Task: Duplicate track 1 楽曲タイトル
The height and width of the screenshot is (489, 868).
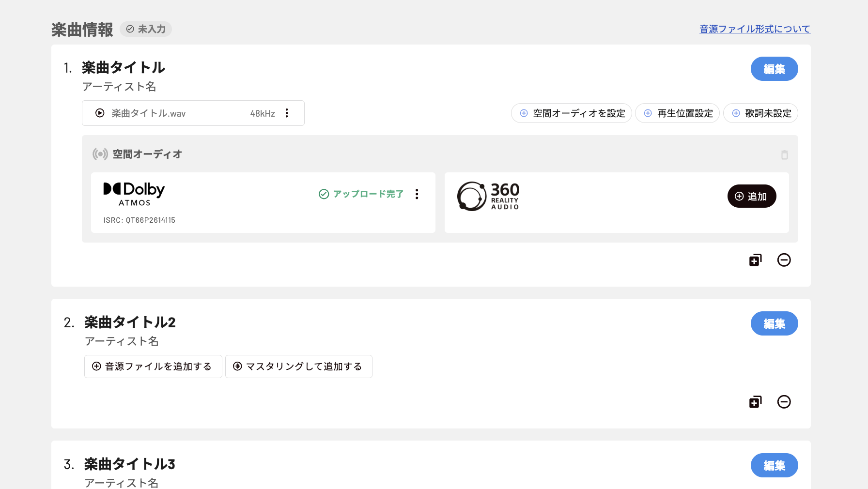Action: (x=756, y=260)
